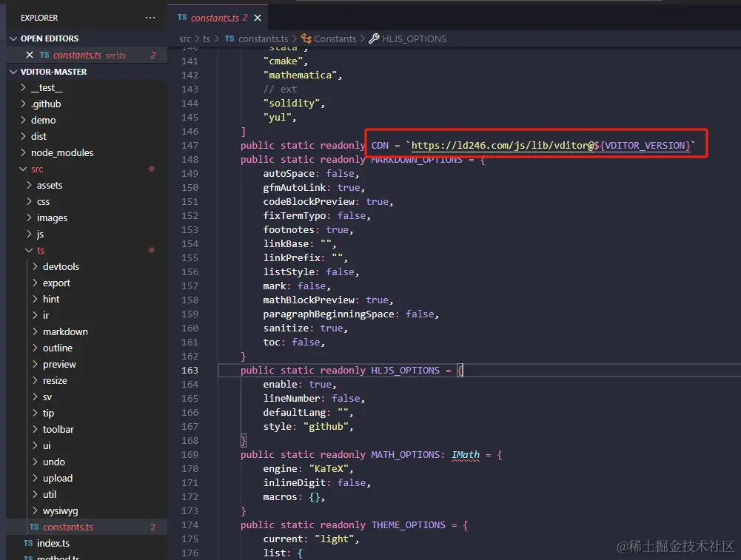Click "github" style value on line 167
The width and height of the screenshot is (741, 560).
(326, 426)
